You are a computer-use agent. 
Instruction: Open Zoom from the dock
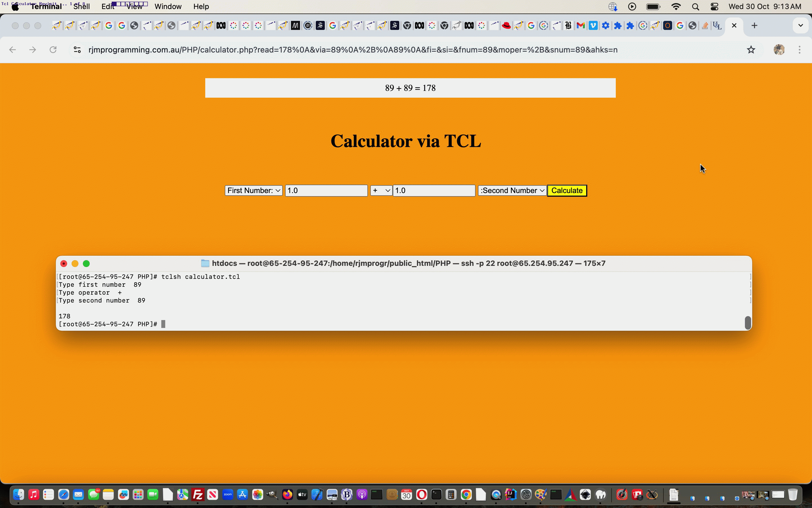click(x=228, y=494)
